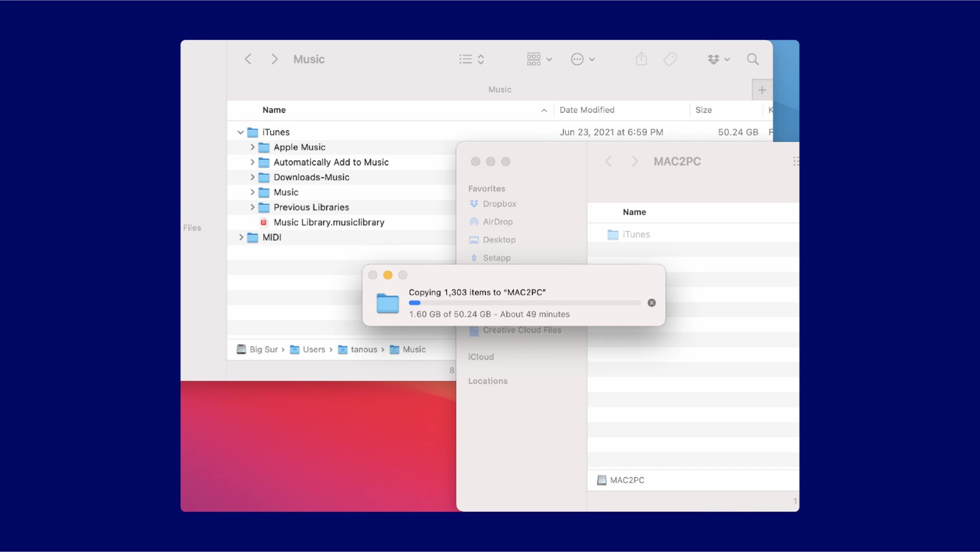Expand the Previous Libraries folder

coord(252,207)
